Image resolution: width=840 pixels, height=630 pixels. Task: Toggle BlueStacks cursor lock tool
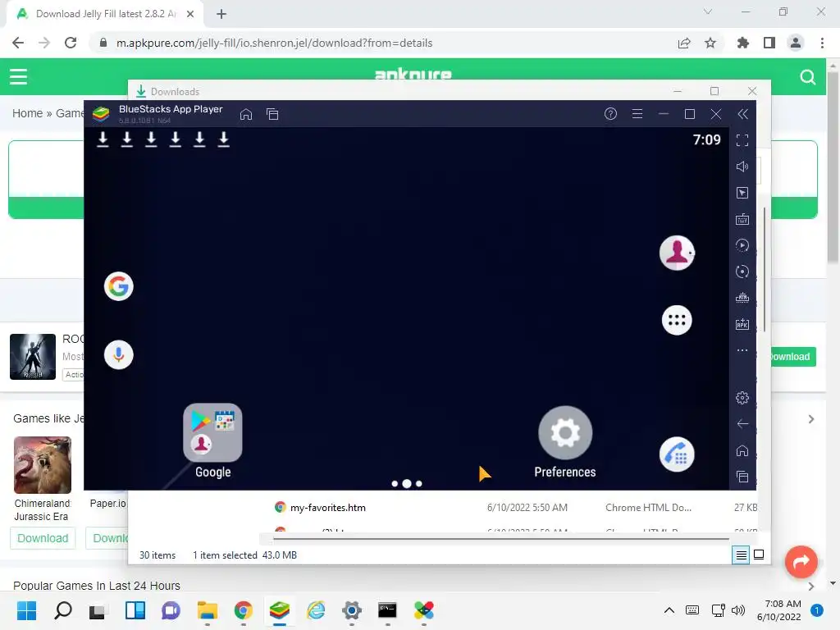click(x=742, y=193)
